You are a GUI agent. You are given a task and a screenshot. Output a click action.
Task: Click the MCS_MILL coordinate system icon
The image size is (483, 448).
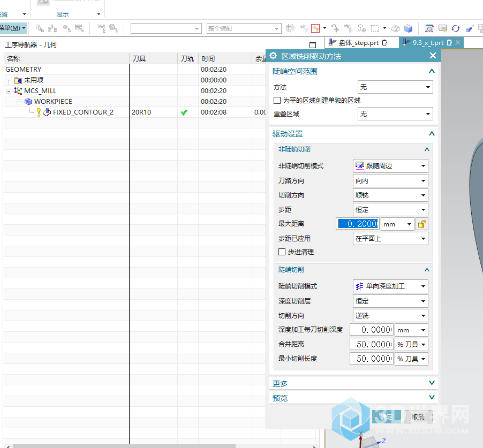pos(18,91)
